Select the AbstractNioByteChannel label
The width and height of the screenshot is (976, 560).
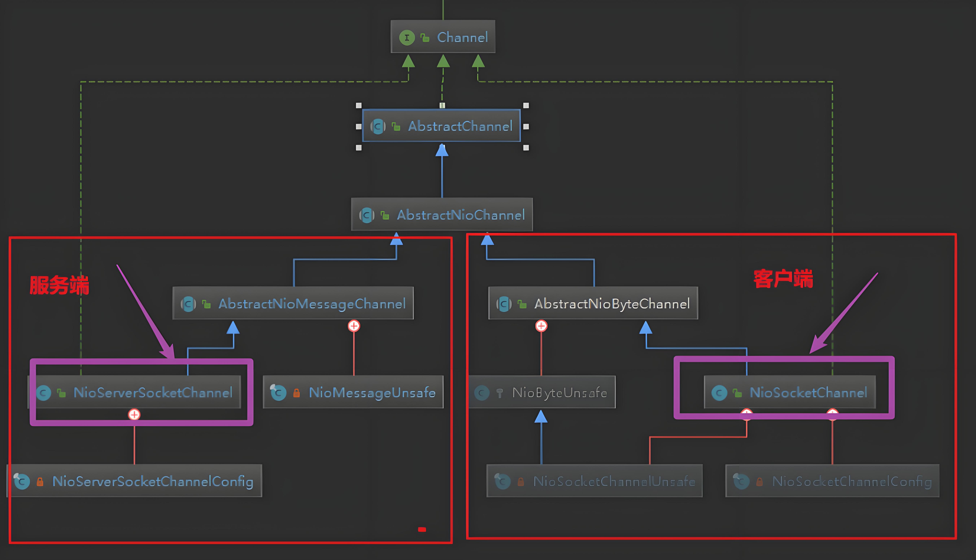[612, 304]
